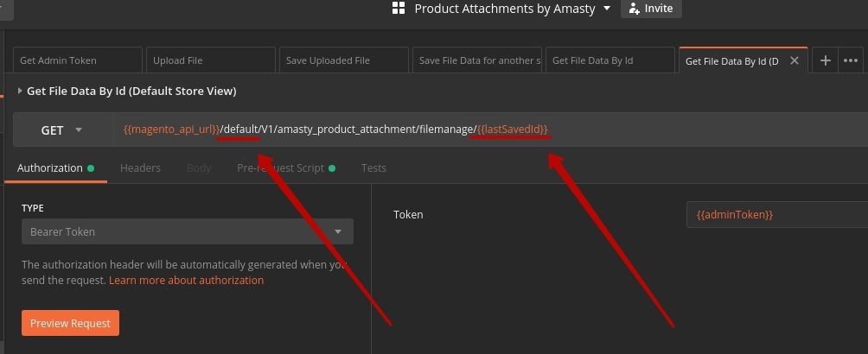Viewport: 868px width, 354px height.
Task: Open Save File Data for another store tab
Action: coord(477,60)
